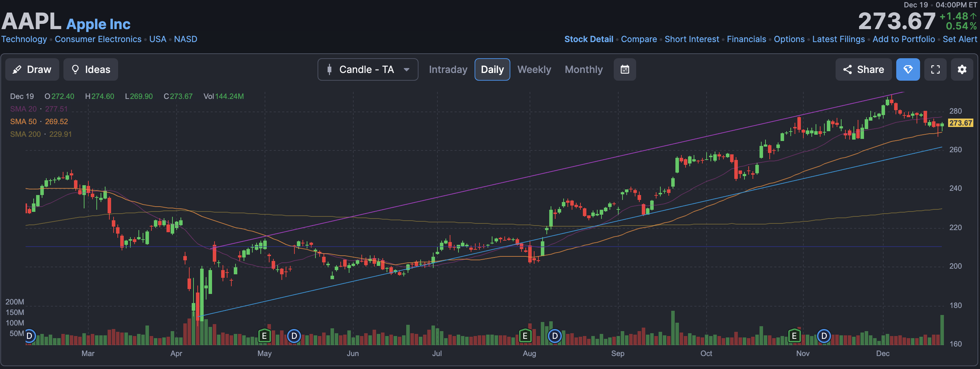Click the dividend D marker before March
Viewport: 980px width, 369px height.
point(30,336)
